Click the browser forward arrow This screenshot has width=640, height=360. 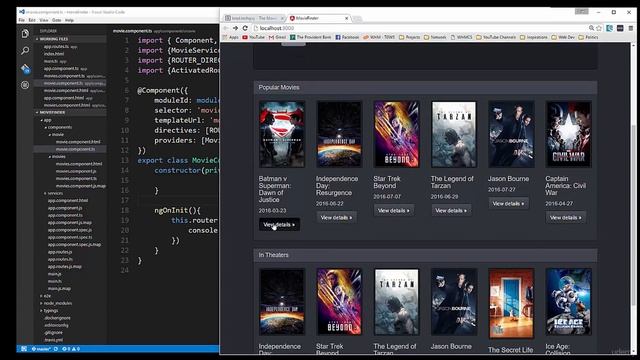click(x=235, y=28)
